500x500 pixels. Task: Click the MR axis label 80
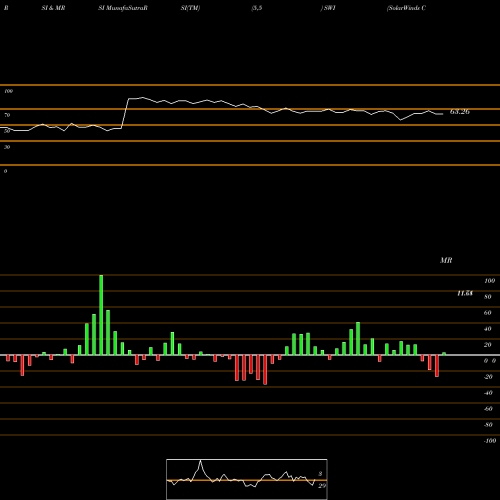(488, 297)
